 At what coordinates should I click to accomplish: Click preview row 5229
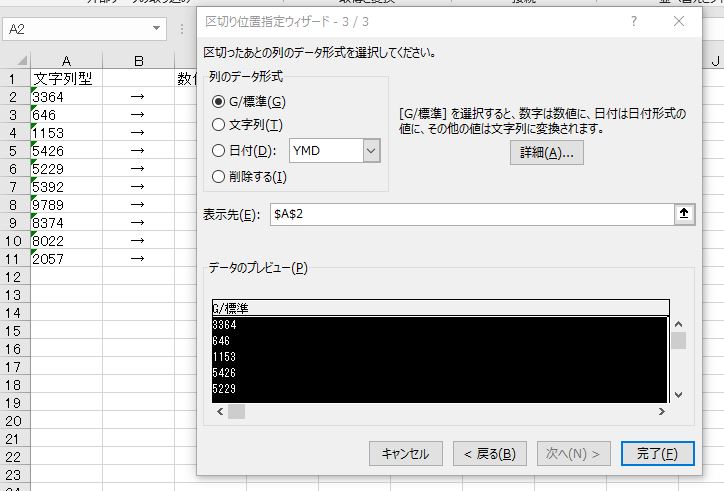pos(440,388)
